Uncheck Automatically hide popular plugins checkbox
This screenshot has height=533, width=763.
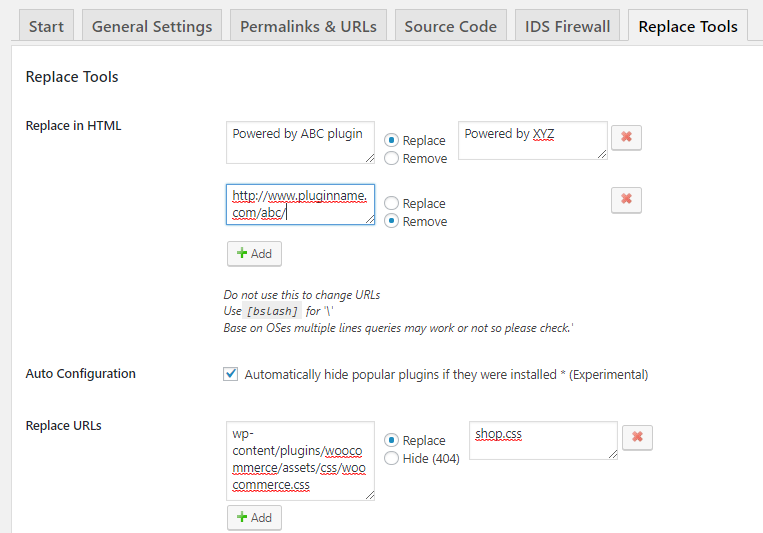point(231,374)
